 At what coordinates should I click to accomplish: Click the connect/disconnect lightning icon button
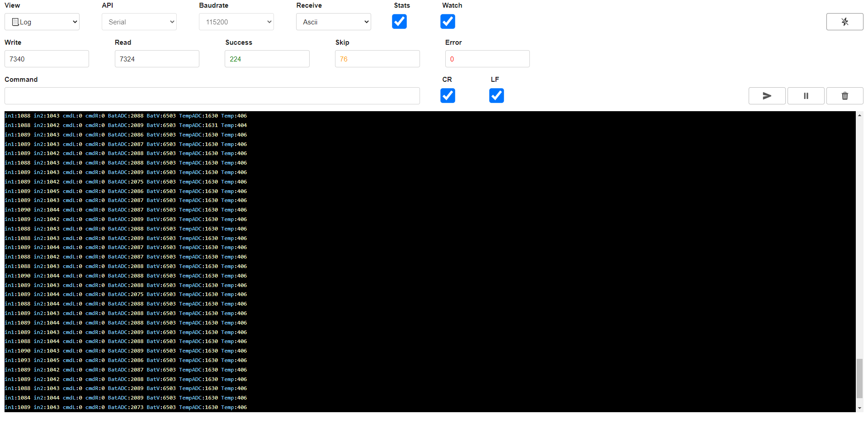[x=844, y=21]
